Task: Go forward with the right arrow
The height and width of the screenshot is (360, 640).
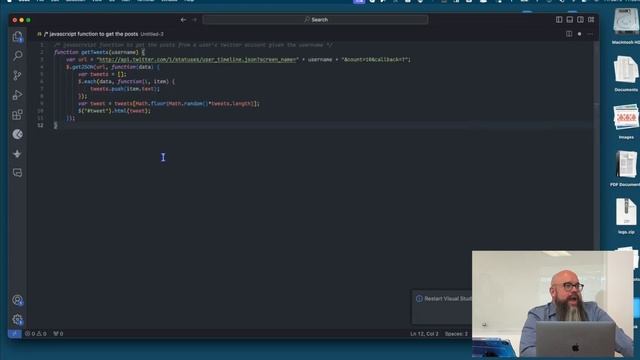Action: [x=194, y=20]
